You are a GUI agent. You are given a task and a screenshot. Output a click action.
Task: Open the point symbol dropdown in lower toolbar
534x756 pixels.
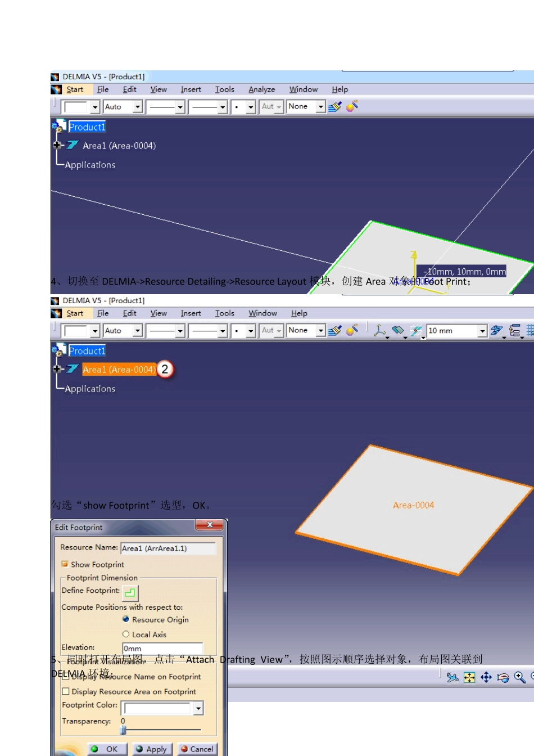[x=251, y=331]
